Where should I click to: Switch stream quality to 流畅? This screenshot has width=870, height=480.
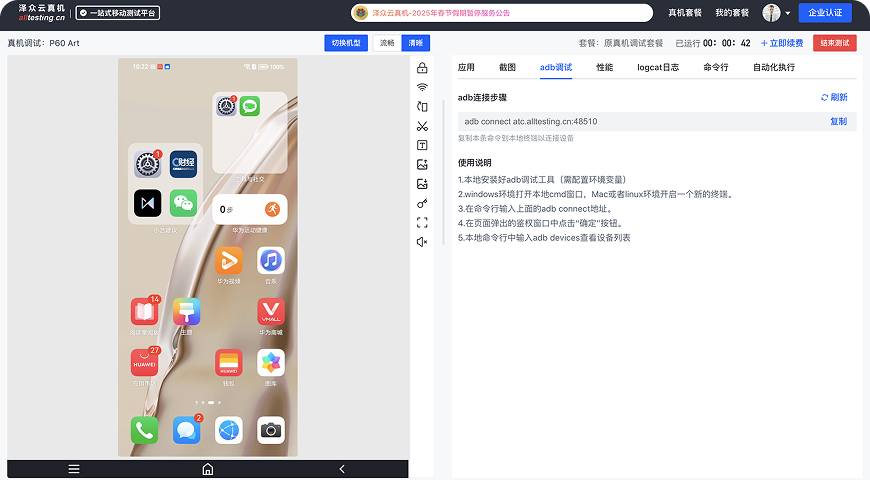[x=387, y=43]
